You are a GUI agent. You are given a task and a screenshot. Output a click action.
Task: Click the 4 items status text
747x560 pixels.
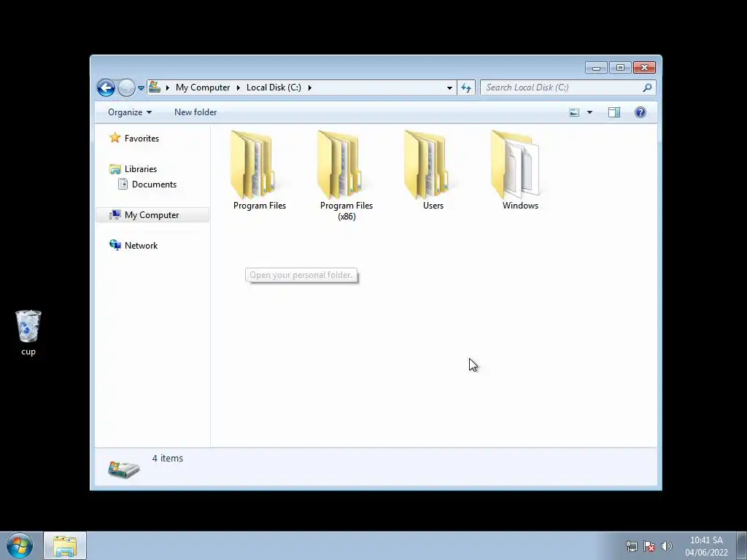pos(168,458)
